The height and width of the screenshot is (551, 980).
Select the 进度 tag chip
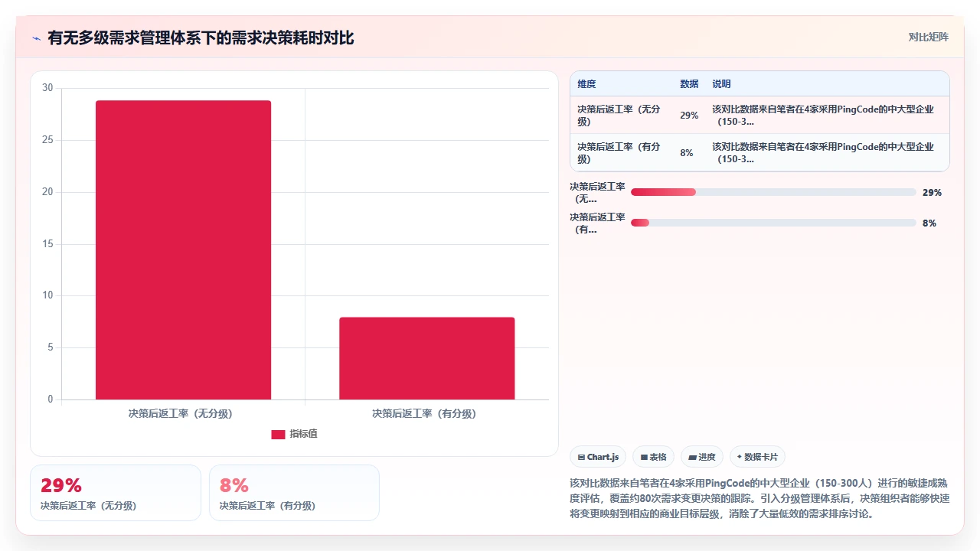click(x=702, y=457)
